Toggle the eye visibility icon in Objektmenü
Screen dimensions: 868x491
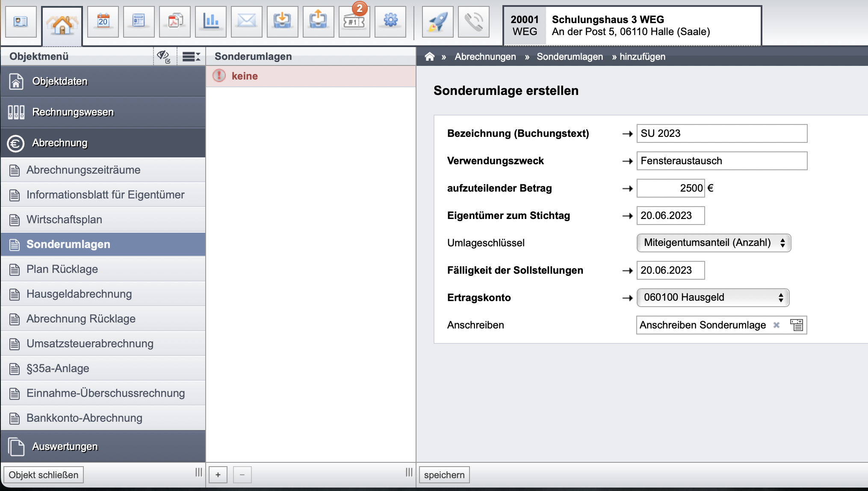click(164, 56)
